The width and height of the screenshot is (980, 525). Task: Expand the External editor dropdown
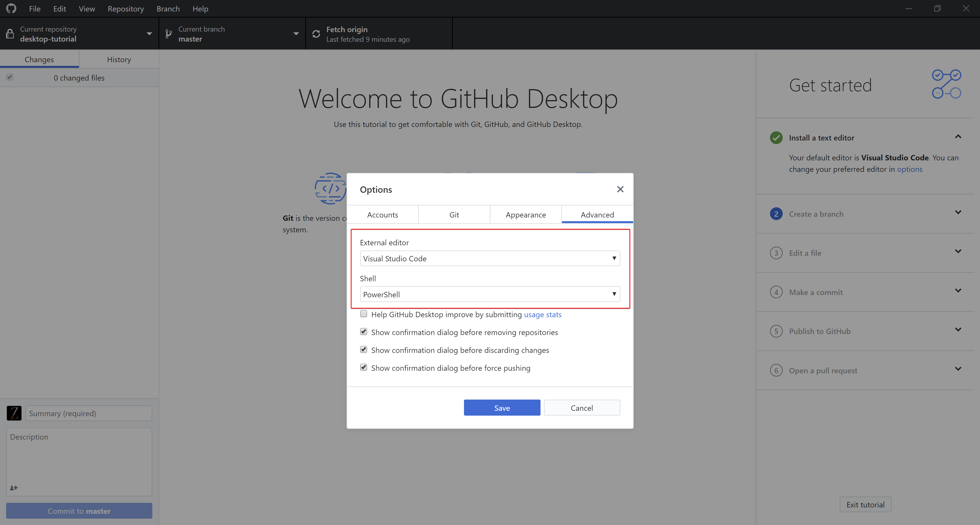(x=613, y=258)
